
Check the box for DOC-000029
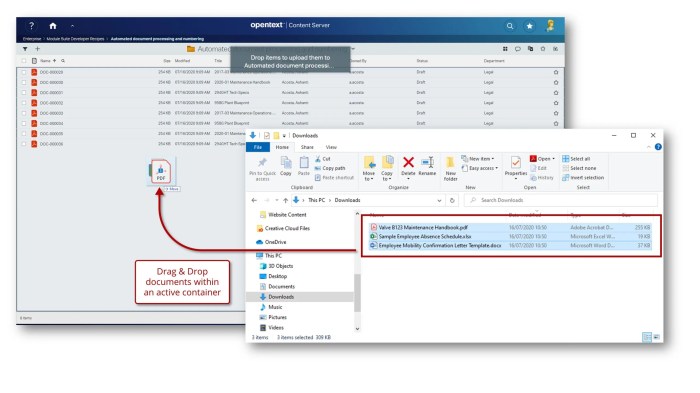[x=24, y=72]
